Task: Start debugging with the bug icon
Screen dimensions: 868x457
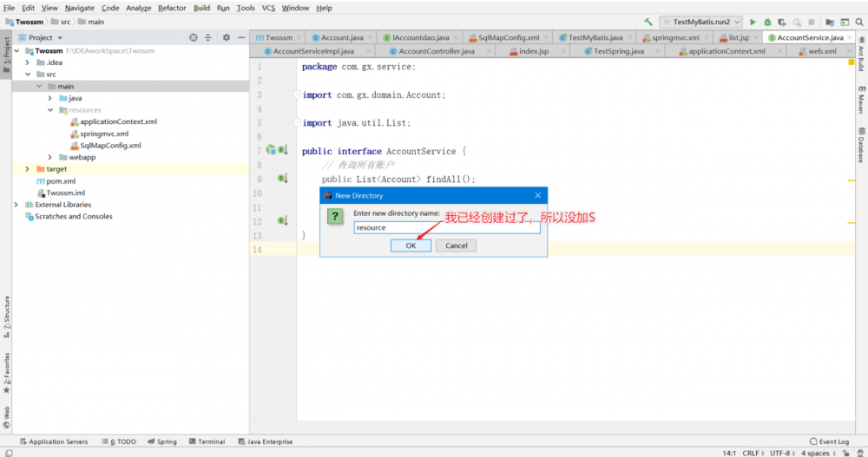Action: click(x=767, y=22)
